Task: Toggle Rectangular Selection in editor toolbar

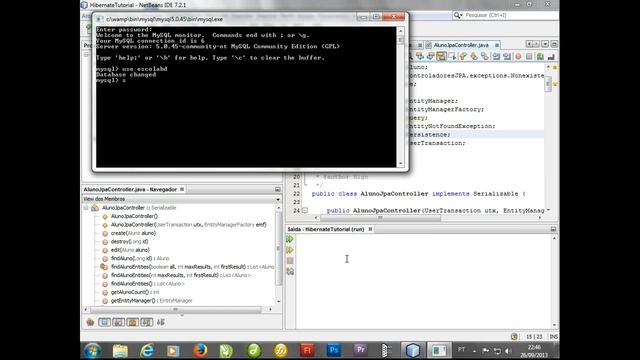Action: coord(452,56)
